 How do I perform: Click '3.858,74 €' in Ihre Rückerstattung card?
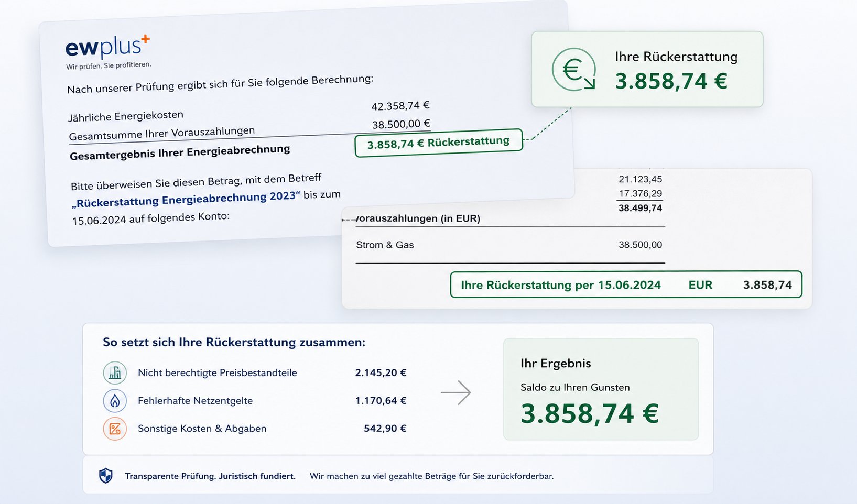pyautogui.click(x=671, y=81)
